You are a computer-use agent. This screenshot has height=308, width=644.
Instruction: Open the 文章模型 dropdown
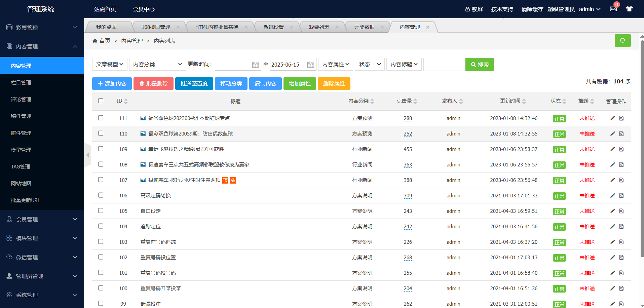[x=110, y=64]
